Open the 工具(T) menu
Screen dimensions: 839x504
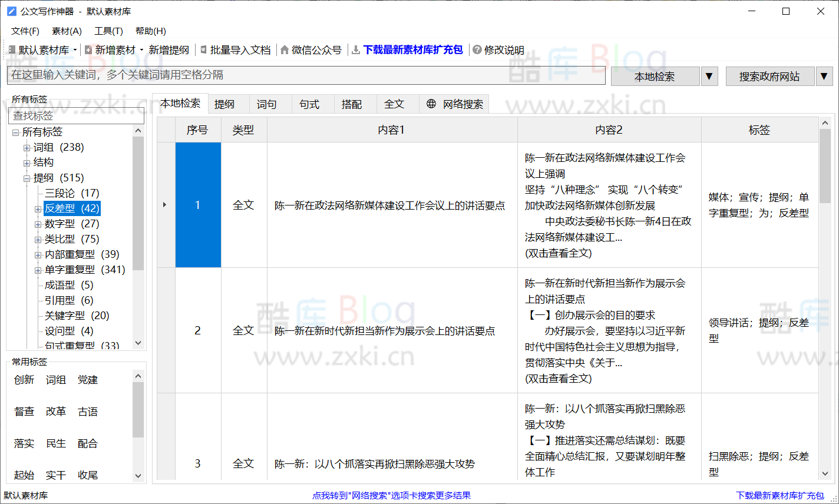[108, 31]
